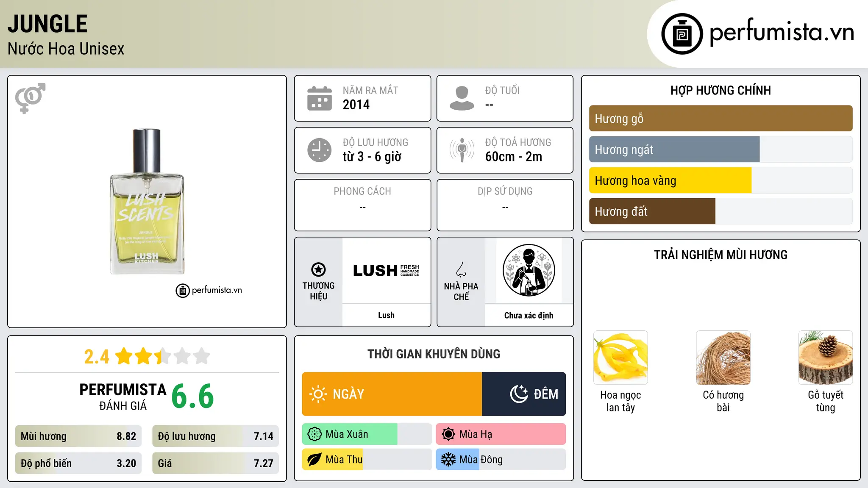
Task: Click the 2.4 star rating row
Action: click(x=147, y=356)
